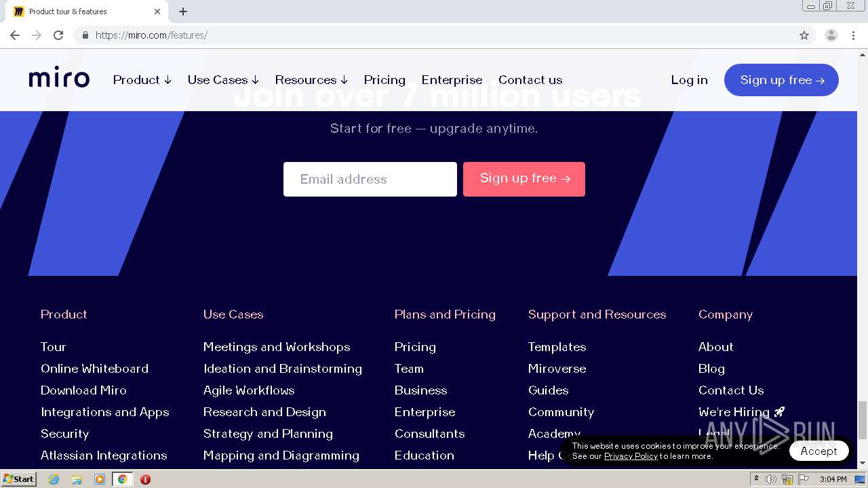Go back using browser back arrow
Image resolution: width=868 pixels, height=488 pixels.
(15, 35)
